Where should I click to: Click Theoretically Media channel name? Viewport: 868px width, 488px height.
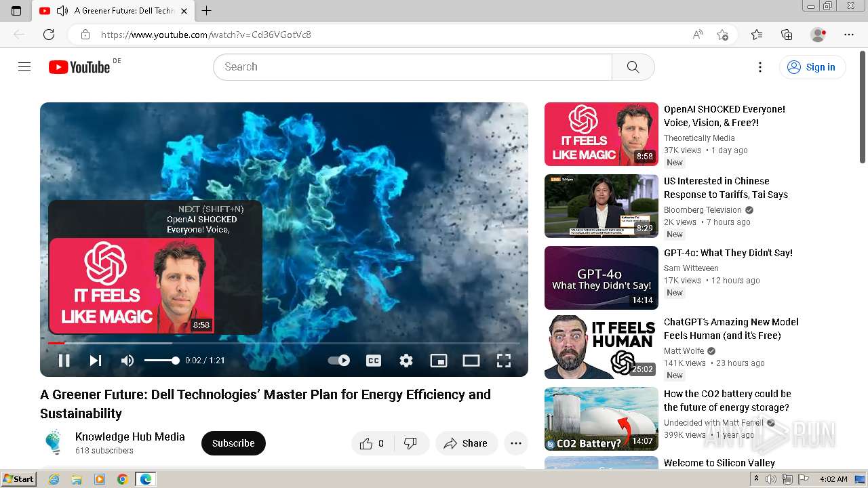click(699, 138)
